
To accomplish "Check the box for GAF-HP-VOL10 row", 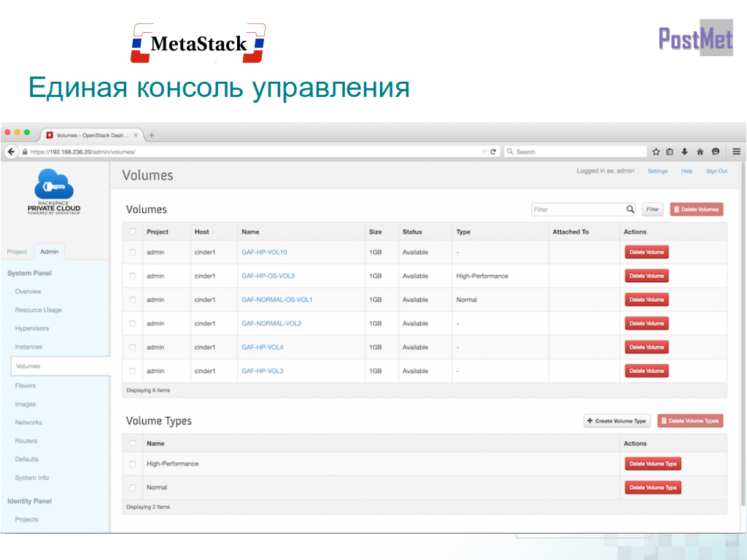I will [132, 252].
